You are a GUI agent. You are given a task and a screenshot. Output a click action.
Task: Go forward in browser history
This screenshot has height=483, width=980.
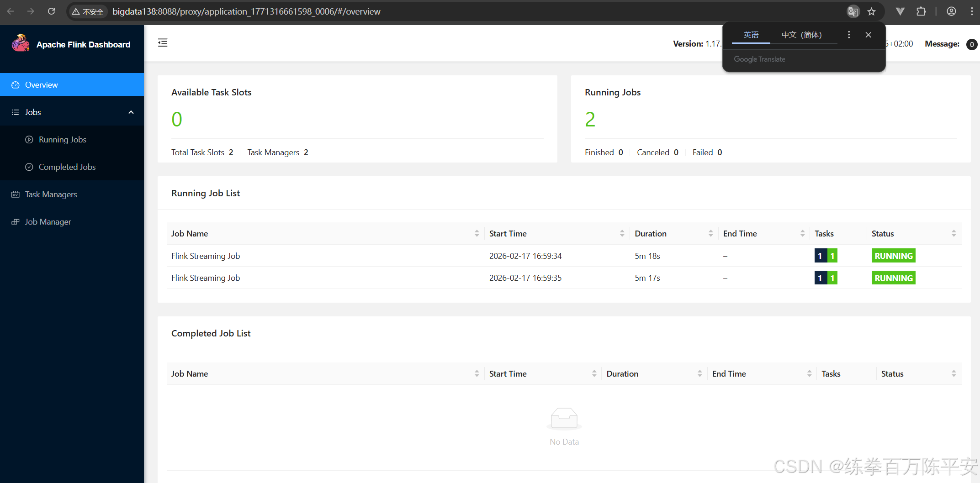point(31,11)
